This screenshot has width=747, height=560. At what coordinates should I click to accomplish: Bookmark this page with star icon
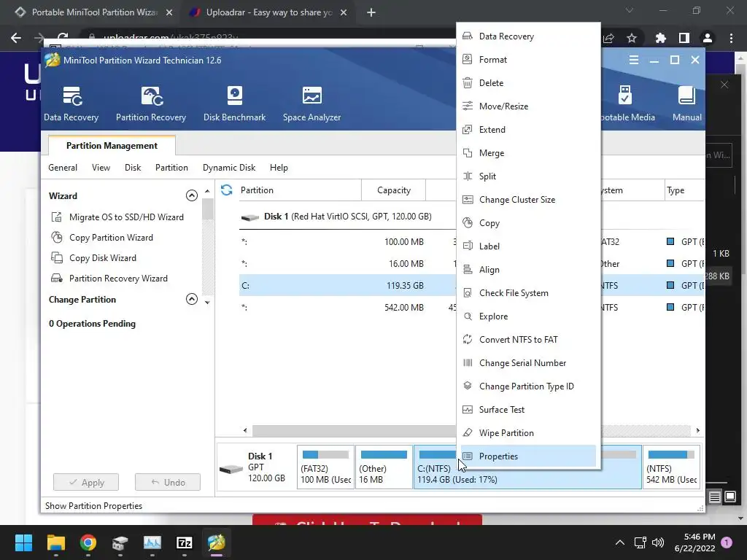pyautogui.click(x=632, y=38)
